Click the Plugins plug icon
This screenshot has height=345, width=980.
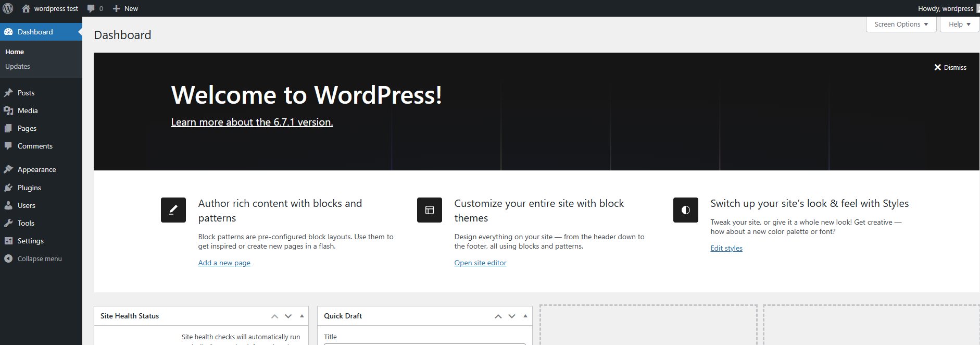click(8, 188)
